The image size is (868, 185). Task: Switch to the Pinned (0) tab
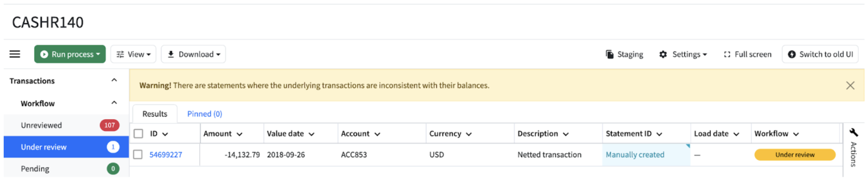click(x=205, y=114)
